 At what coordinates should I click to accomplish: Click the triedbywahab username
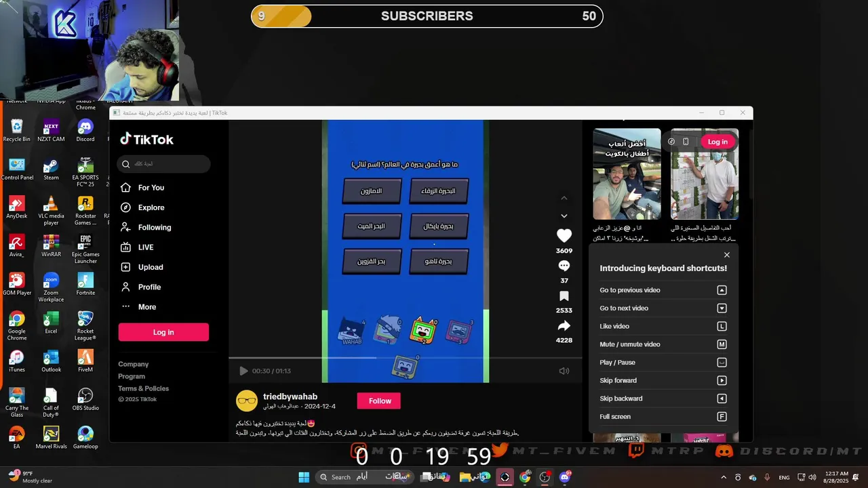point(290,396)
